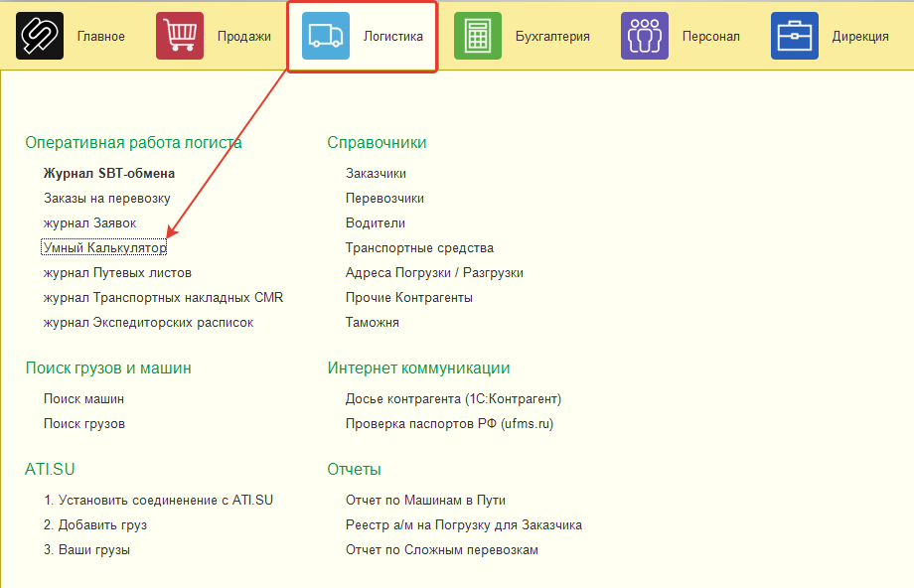
Task: Open Адреса Погрузки / Разгрузки
Action: coord(434,273)
